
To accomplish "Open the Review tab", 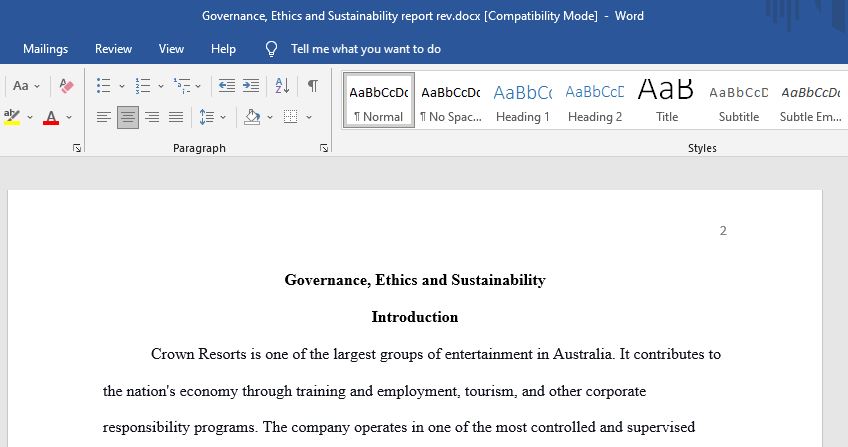I will point(113,49).
